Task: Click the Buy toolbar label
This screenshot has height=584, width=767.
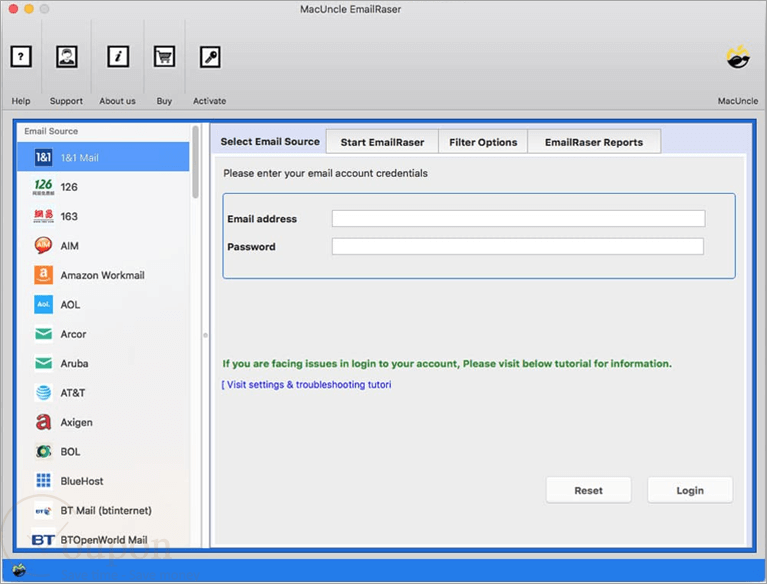Action: [164, 101]
